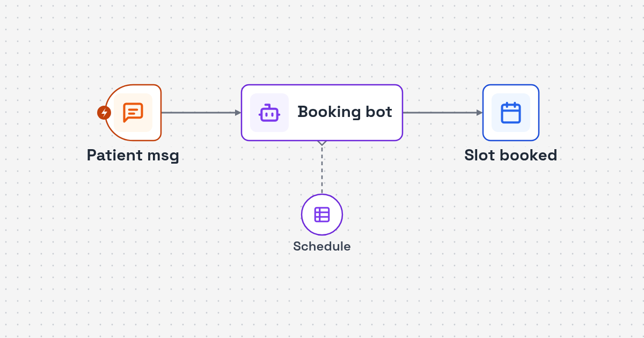Select the diamond connector below Booking bot
This screenshot has width=644, height=338.
pos(322,143)
